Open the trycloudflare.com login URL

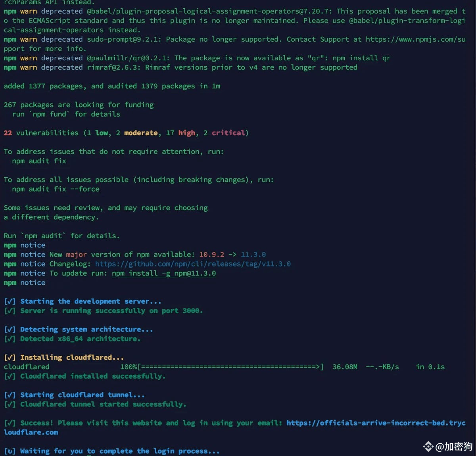pos(376,423)
